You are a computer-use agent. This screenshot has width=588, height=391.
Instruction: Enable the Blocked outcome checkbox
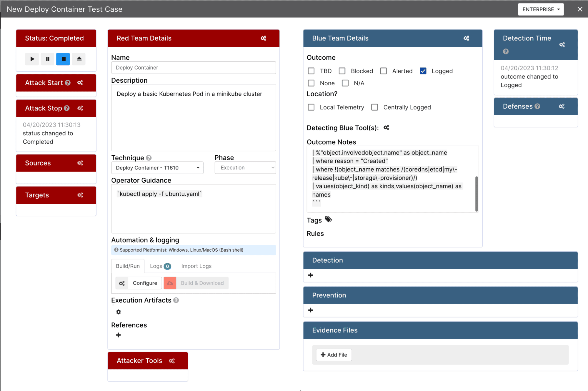coord(342,71)
